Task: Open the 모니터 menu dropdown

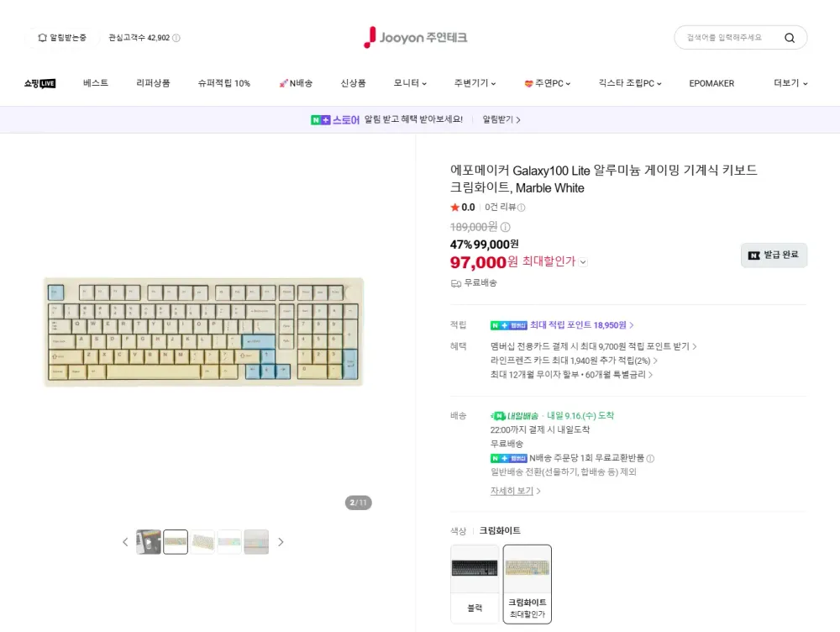Action: (x=410, y=83)
